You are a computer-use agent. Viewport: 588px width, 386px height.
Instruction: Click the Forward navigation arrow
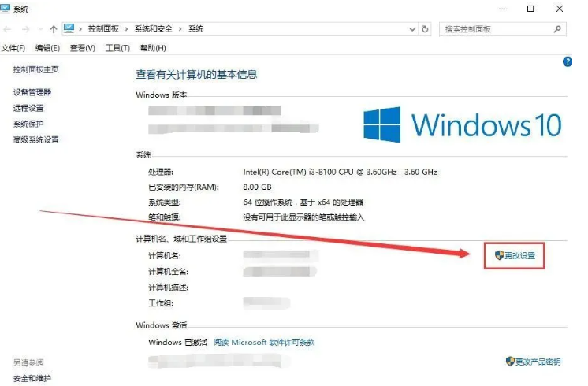pos(25,29)
